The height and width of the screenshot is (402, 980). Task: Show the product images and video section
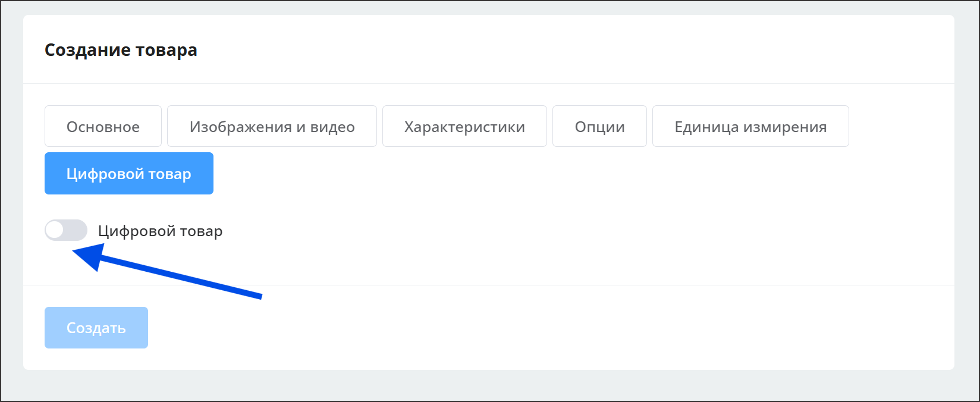pos(272,126)
